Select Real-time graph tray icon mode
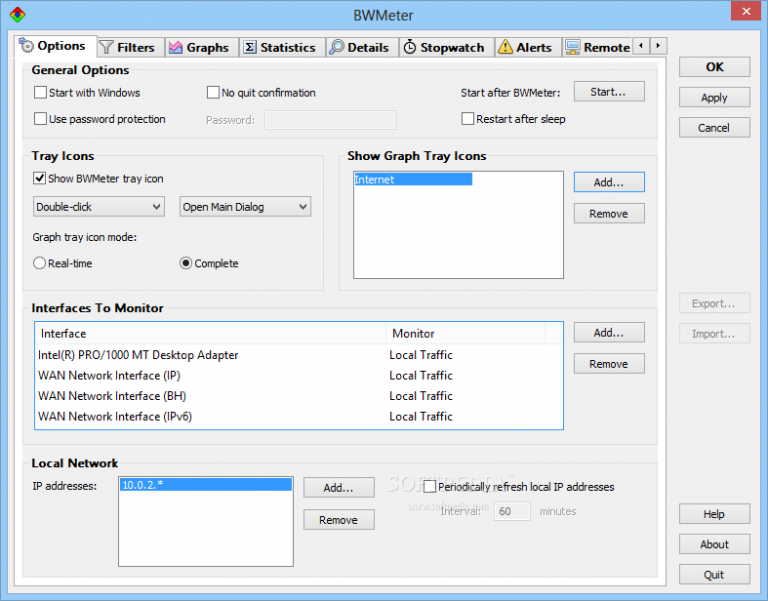This screenshot has height=601, width=768. click(x=39, y=263)
